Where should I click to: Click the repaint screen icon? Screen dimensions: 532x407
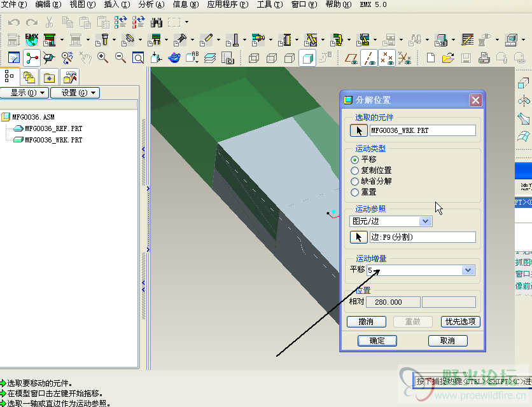tap(14, 58)
